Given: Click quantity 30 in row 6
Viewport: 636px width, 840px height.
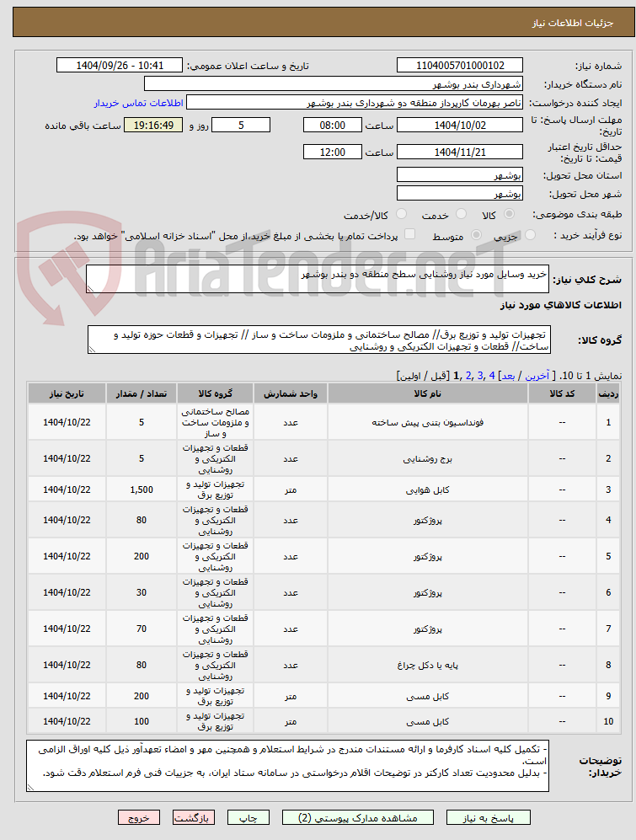Looking at the screenshot, I should pyautogui.click(x=142, y=592).
